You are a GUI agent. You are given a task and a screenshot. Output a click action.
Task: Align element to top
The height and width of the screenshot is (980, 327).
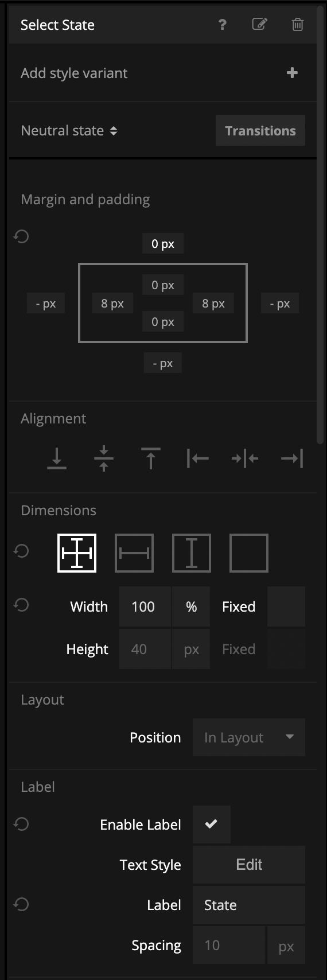pyautogui.click(x=151, y=458)
